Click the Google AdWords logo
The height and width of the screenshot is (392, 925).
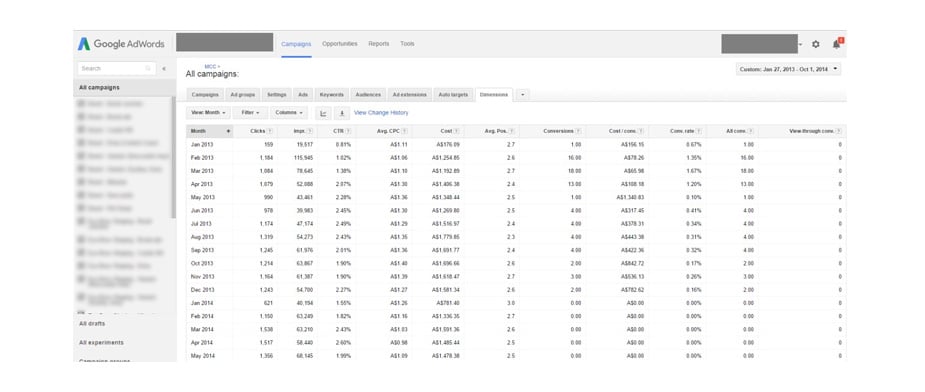click(x=121, y=44)
